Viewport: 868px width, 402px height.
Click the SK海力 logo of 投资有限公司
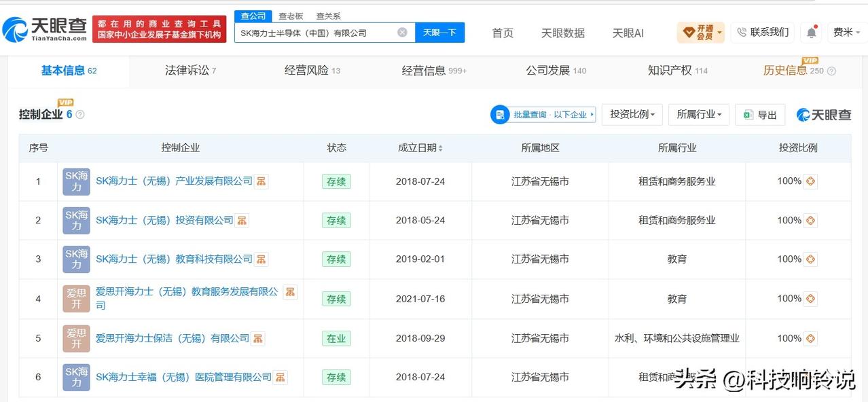(76, 220)
